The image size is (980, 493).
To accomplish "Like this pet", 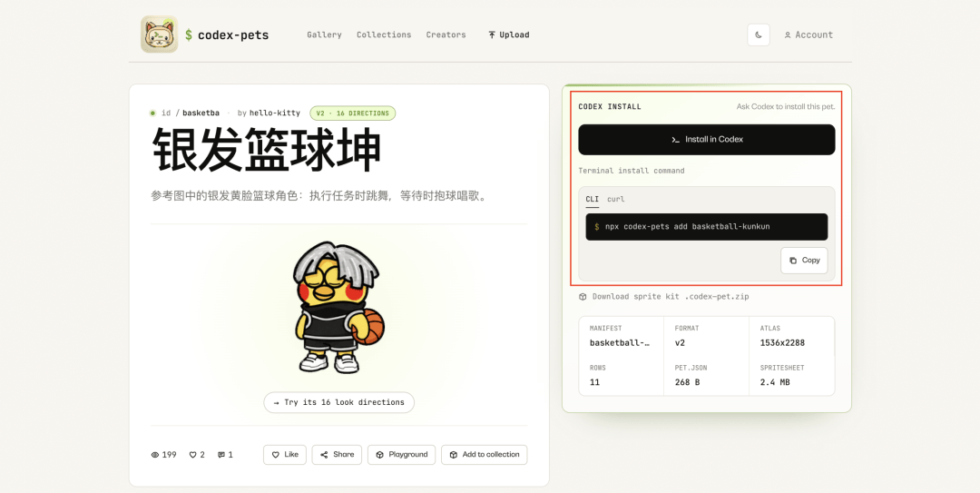I will (284, 455).
